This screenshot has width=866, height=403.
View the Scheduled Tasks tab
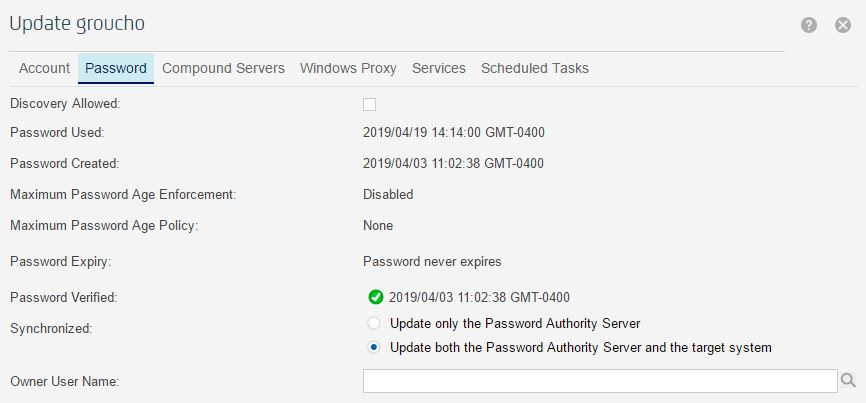[535, 68]
